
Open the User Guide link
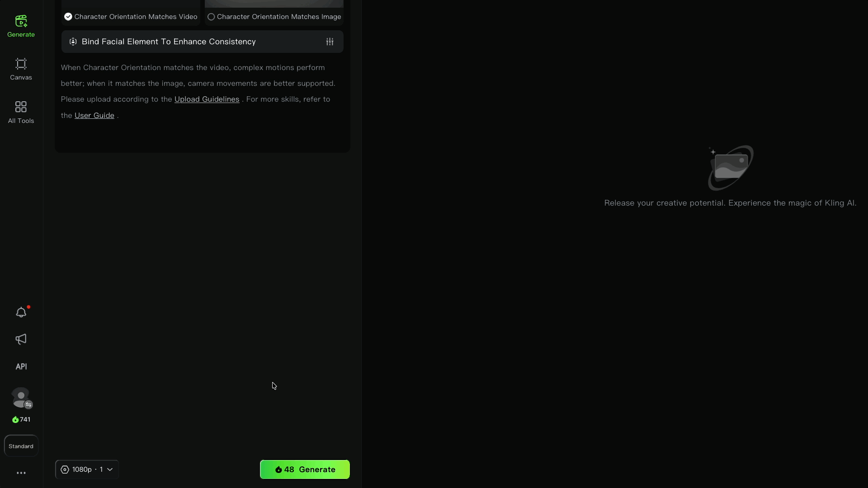[94, 116]
